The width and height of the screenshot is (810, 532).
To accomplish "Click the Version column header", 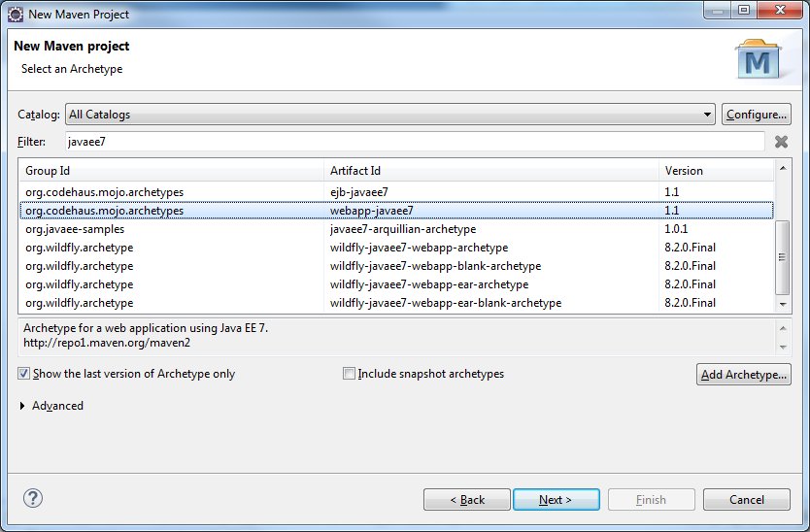I will (x=716, y=171).
